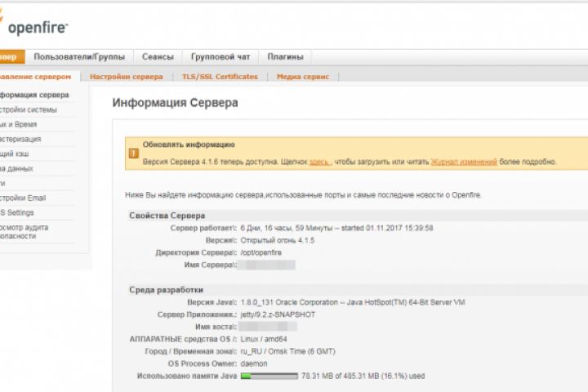
Task: Click the здесь download link
Action: [319, 162]
